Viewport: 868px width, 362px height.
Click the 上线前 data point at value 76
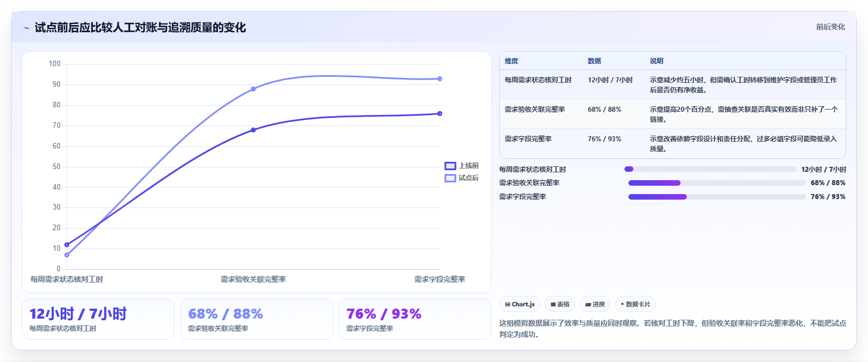click(439, 113)
